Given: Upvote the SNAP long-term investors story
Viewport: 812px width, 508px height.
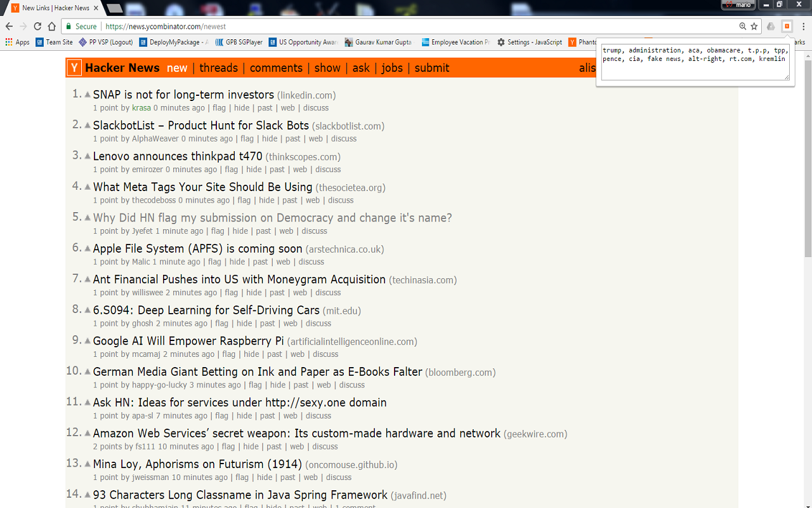Looking at the screenshot, I should click(x=88, y=95).
